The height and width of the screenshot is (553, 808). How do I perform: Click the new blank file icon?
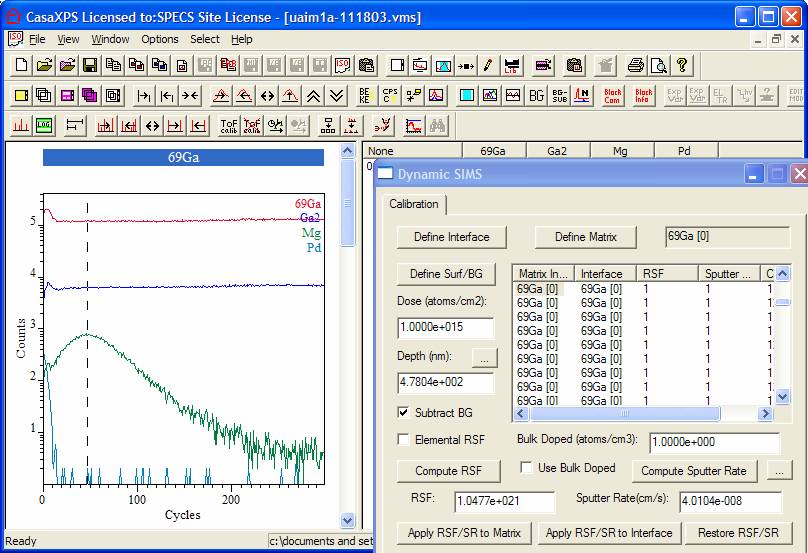[22, 66]
